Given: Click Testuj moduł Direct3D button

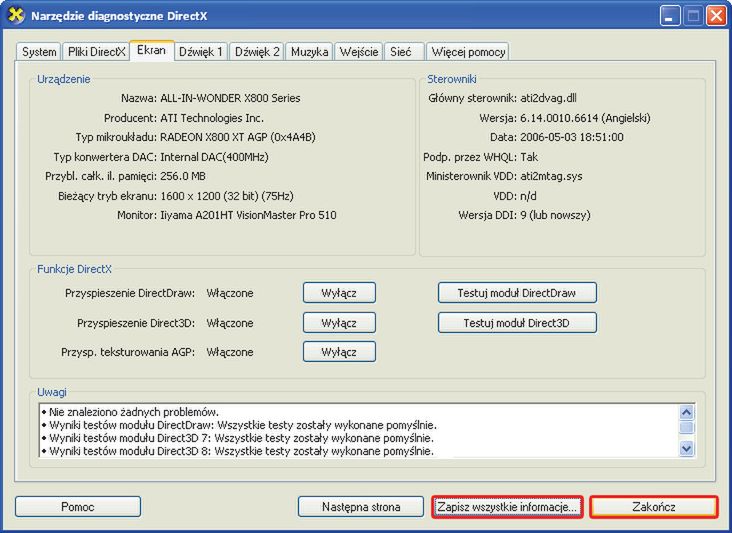Looking at the screenshot, I should click(517, 323).
